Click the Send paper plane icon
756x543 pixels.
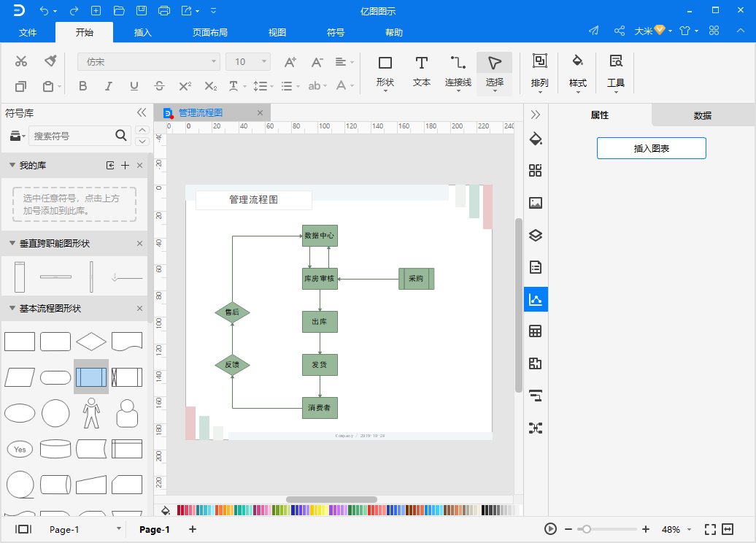click(594, 31)
